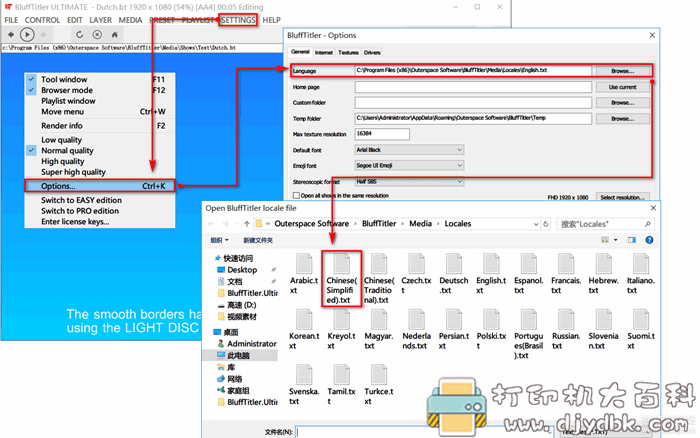Click the help icon in file dialog

(x=649, y=240)
